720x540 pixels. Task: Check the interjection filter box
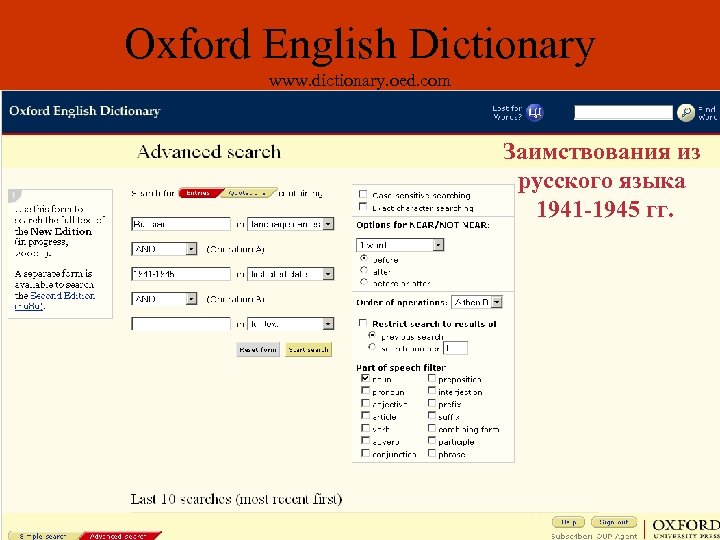(432, 391)
